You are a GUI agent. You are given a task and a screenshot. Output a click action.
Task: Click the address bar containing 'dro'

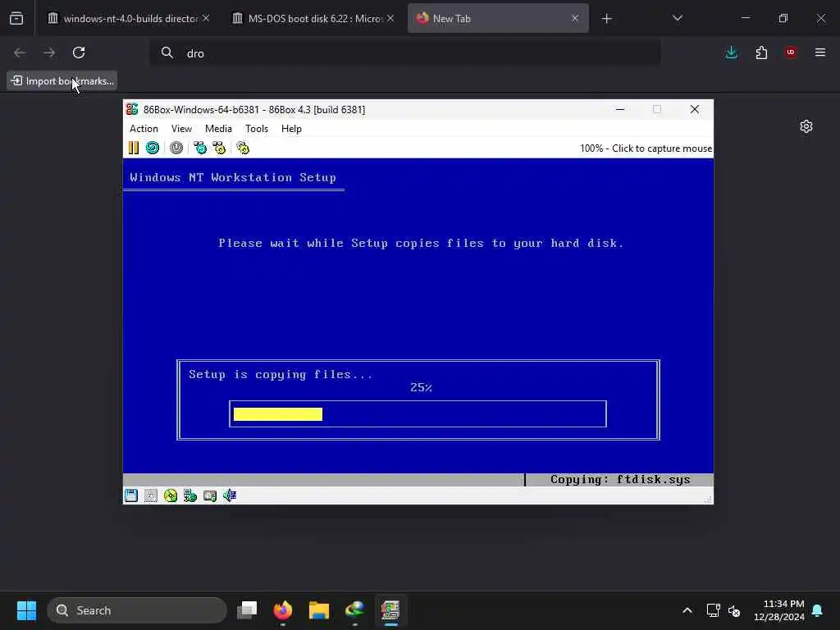[x=405, y=53]
